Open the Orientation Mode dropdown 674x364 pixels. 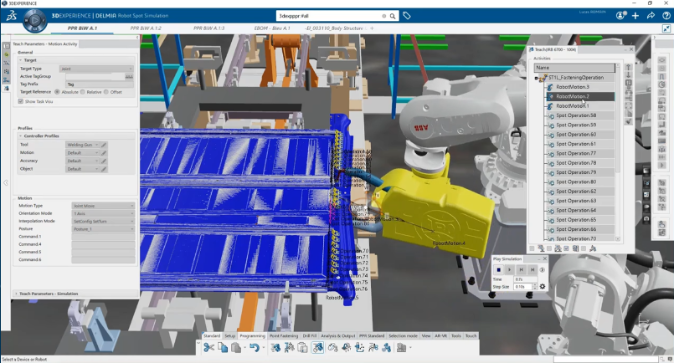(x=103, y=213)
